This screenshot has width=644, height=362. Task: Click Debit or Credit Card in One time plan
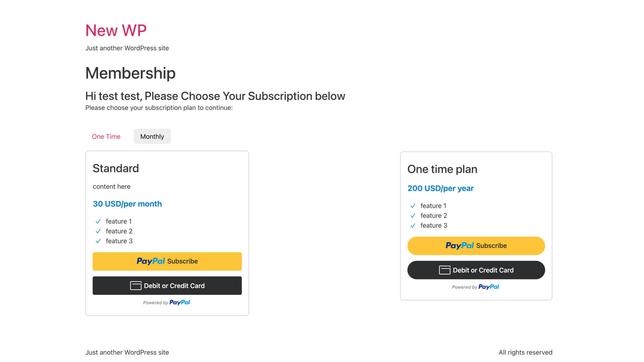[476, 270]
